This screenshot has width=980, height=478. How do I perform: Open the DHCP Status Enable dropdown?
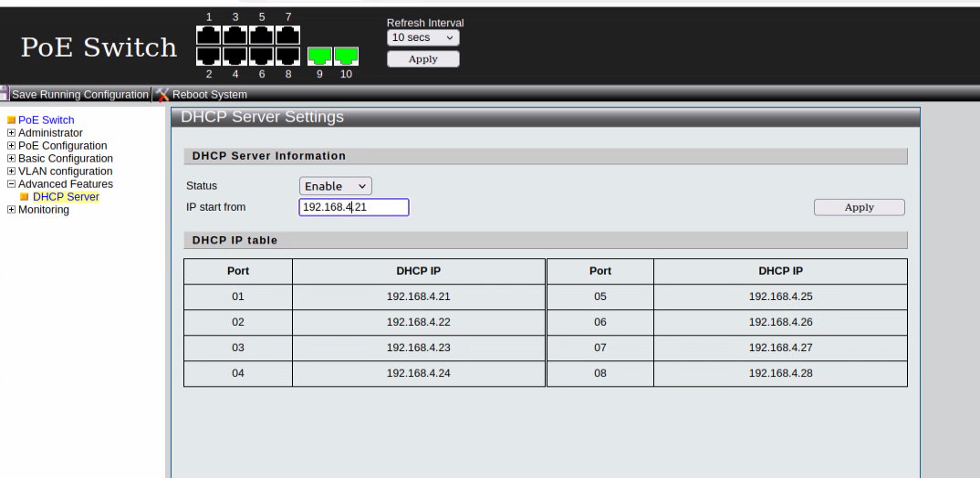coord(335,186)
